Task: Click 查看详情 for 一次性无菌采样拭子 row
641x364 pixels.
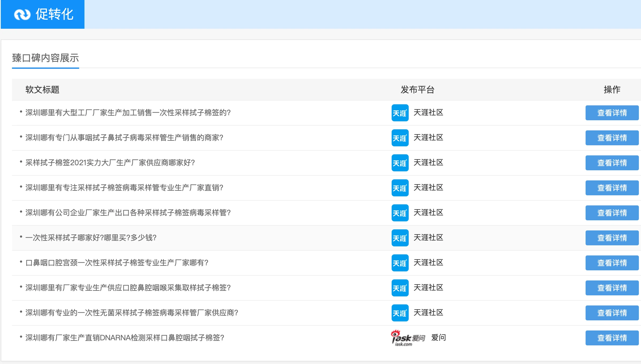Action: coord(612,313)
